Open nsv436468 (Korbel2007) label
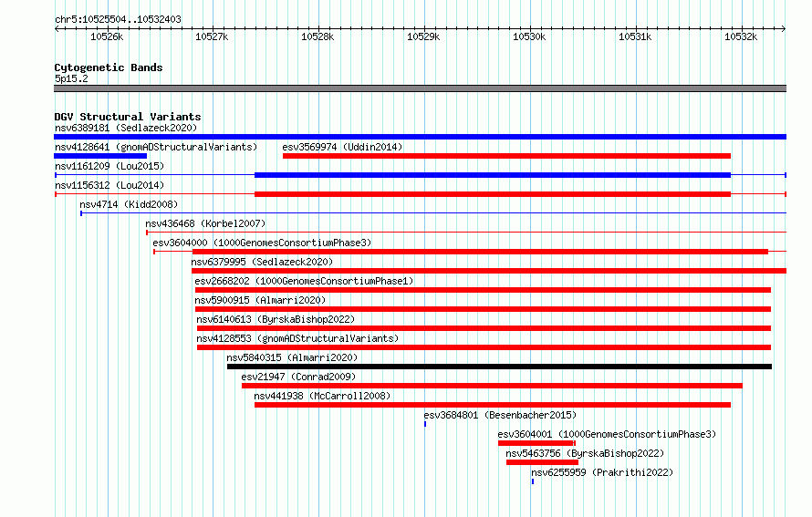Screen dimensions: 812x517 [x=205, y=223]
